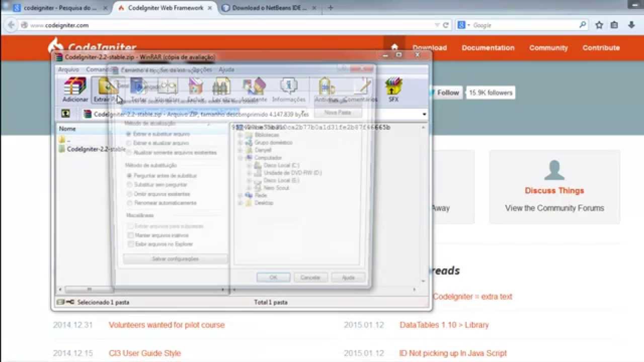644x362 pixels.
Task: Click the Informações toolbar icon
Action: click(289, 87)
